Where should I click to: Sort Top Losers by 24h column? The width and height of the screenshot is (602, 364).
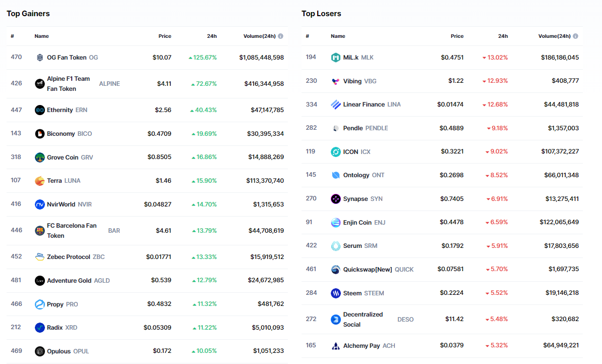click(503, 36)
